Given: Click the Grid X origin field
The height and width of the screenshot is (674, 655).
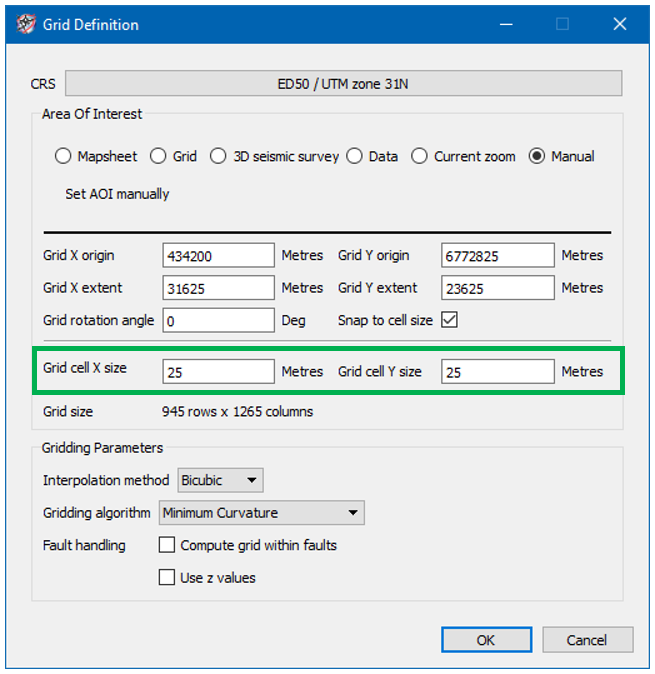Looking at the screenshot, I should pos(218,256).
